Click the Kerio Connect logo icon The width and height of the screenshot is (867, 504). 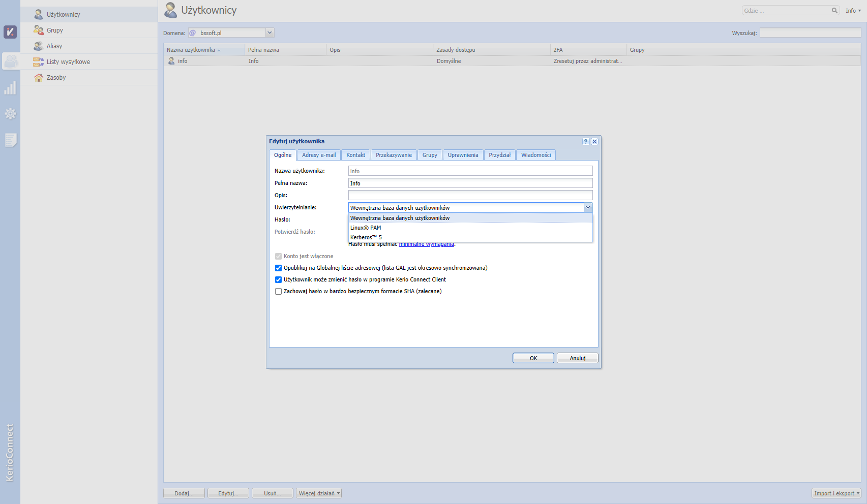tap(10, 32)
